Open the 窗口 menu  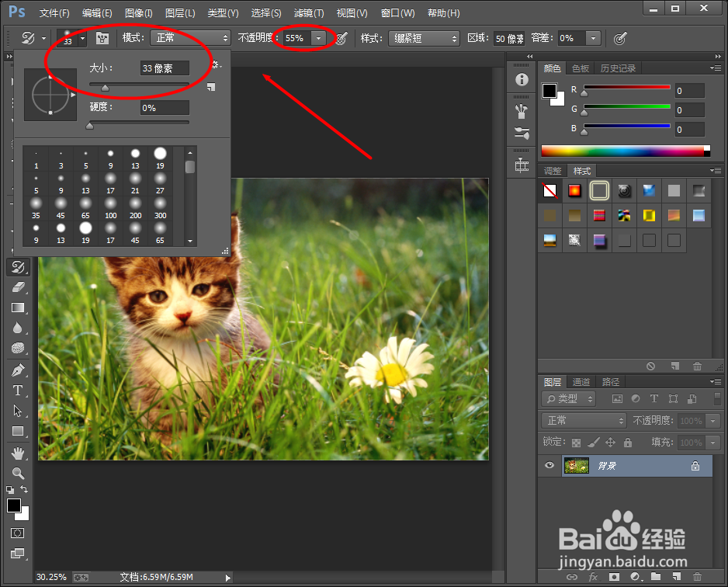click(397, 12)
